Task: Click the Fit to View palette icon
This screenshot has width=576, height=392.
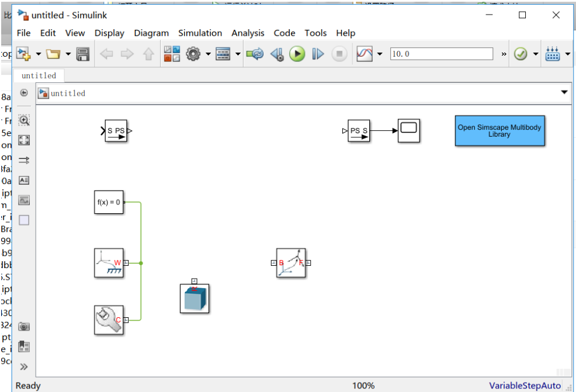Action: click(x=24, y=140)
